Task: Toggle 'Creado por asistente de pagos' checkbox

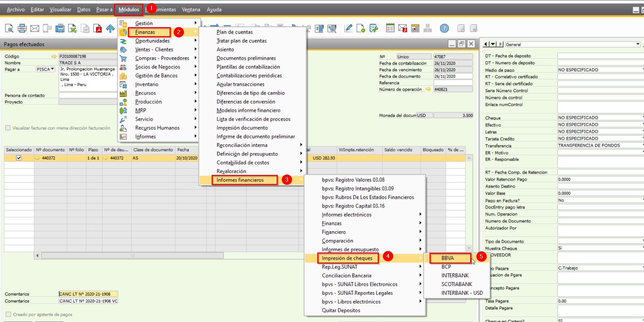Action: (8, 314)
